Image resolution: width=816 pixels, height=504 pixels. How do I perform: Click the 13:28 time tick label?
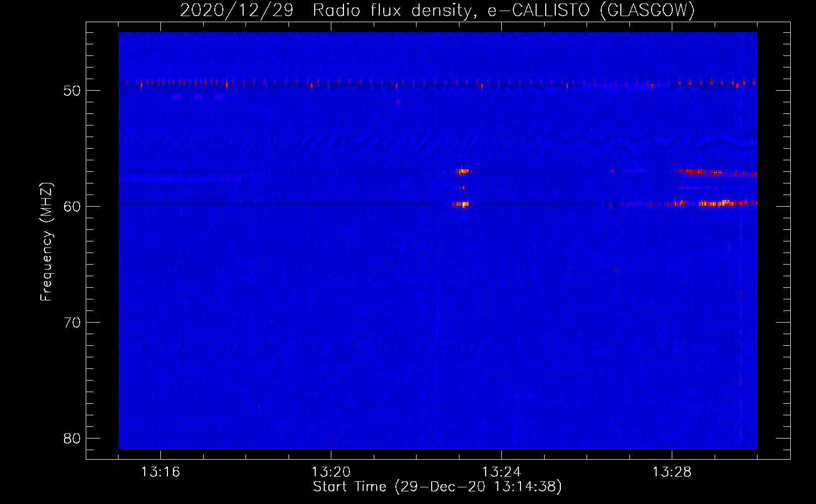[672, 472]
